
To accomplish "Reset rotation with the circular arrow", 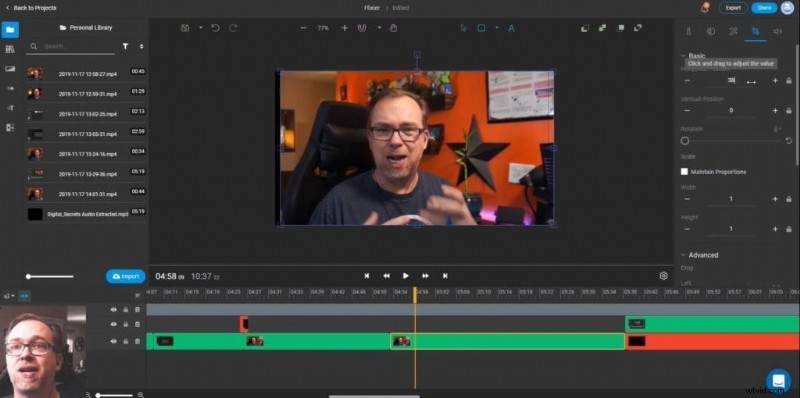I will click(x=789, y=140).
